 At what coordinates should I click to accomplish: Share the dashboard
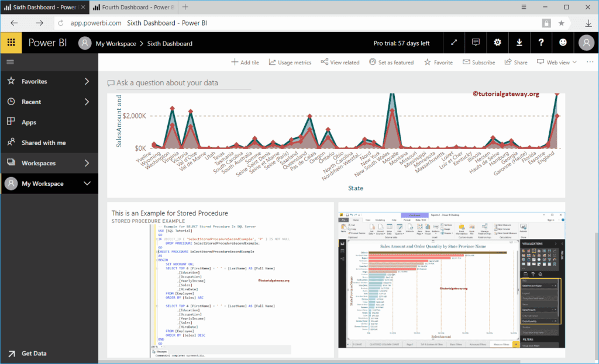tap(516, 62)
